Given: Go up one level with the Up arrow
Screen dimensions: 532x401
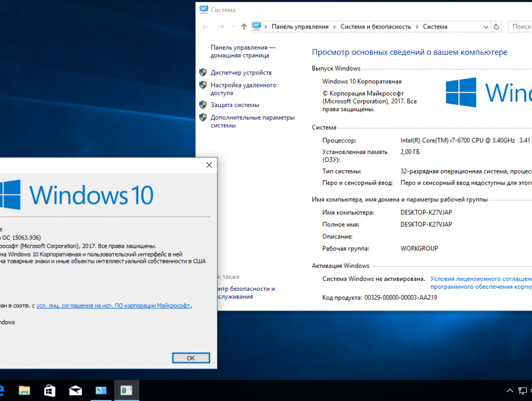Looking at the screenshot, I should click(x=244, y=26).
